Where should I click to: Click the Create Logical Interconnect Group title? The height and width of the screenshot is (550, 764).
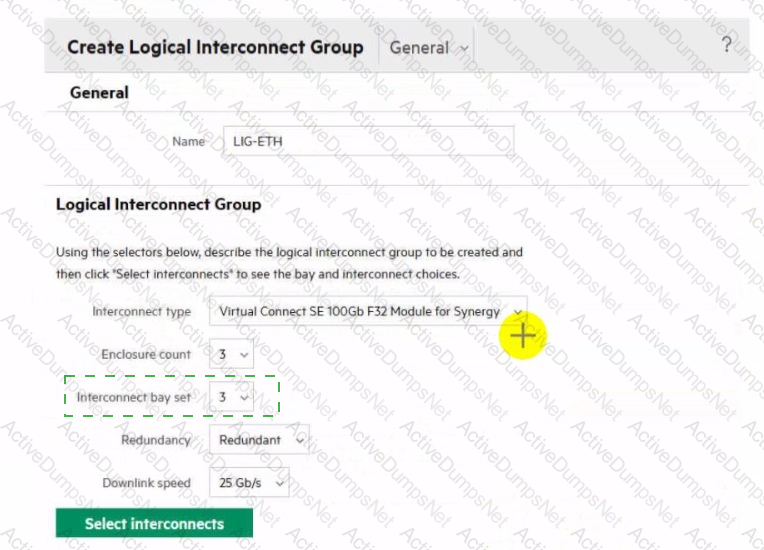(215, 47)
